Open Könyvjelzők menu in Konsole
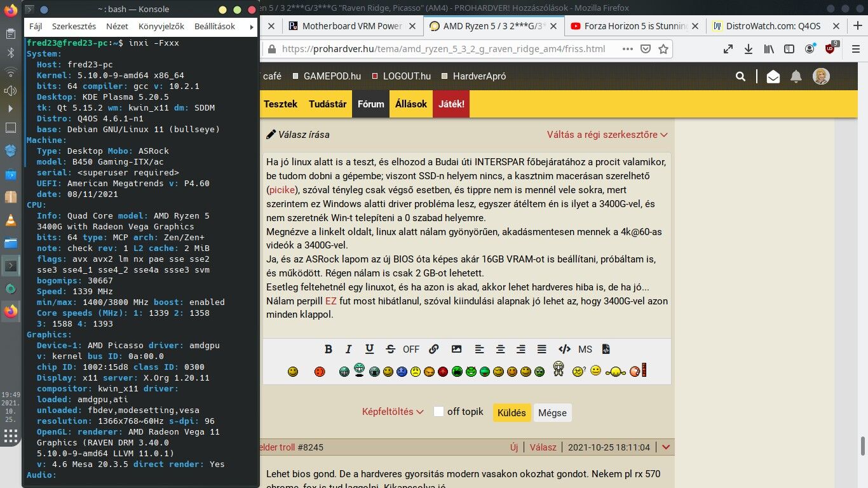868x488 pixels. tap(161, 27)
